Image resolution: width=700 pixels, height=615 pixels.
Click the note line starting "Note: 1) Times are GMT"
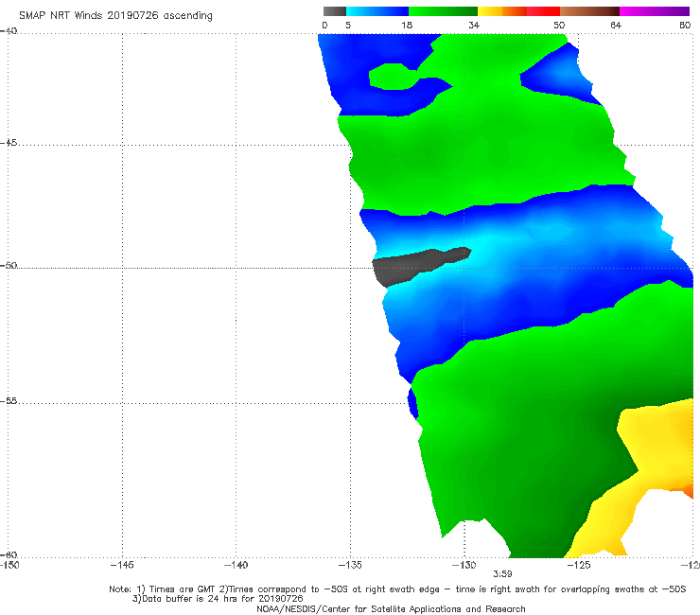[397, 589]
